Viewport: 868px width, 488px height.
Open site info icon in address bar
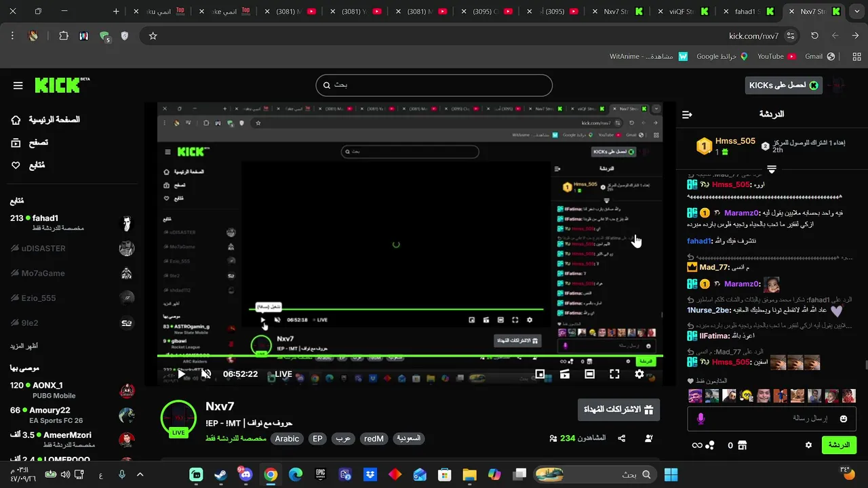[791, 36]
